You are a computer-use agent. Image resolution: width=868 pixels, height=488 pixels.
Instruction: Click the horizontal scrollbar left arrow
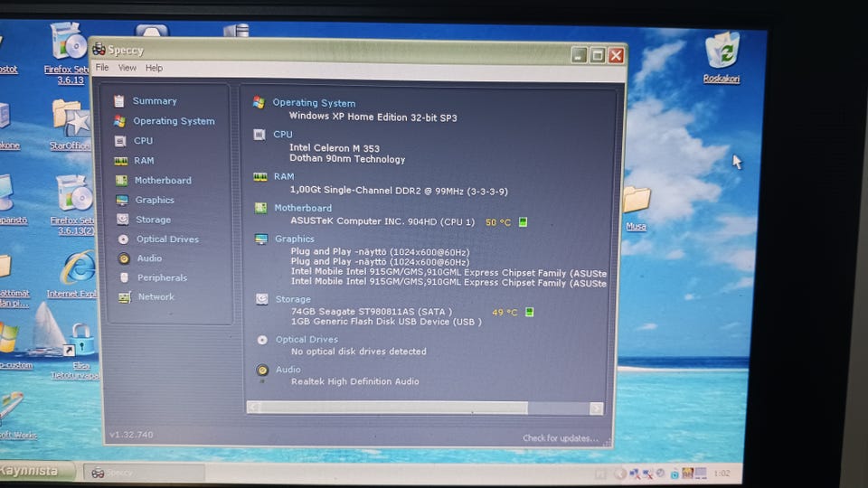coord(253,408)
